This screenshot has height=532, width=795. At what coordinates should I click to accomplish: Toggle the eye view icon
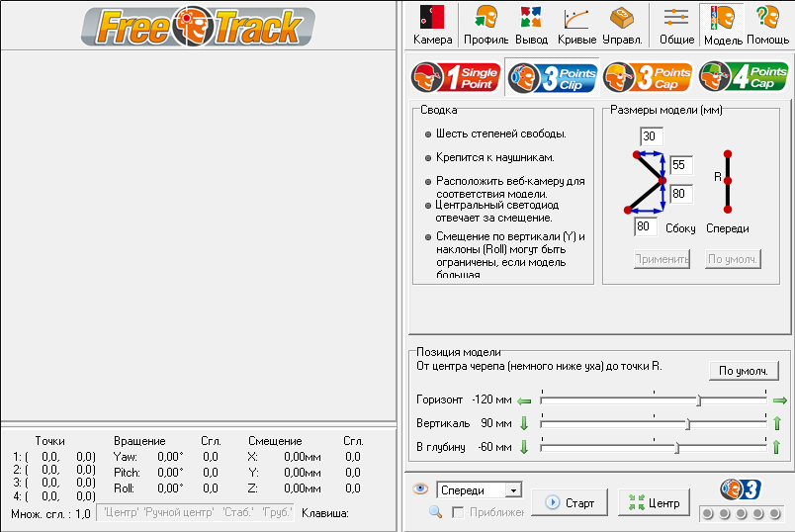420,488
